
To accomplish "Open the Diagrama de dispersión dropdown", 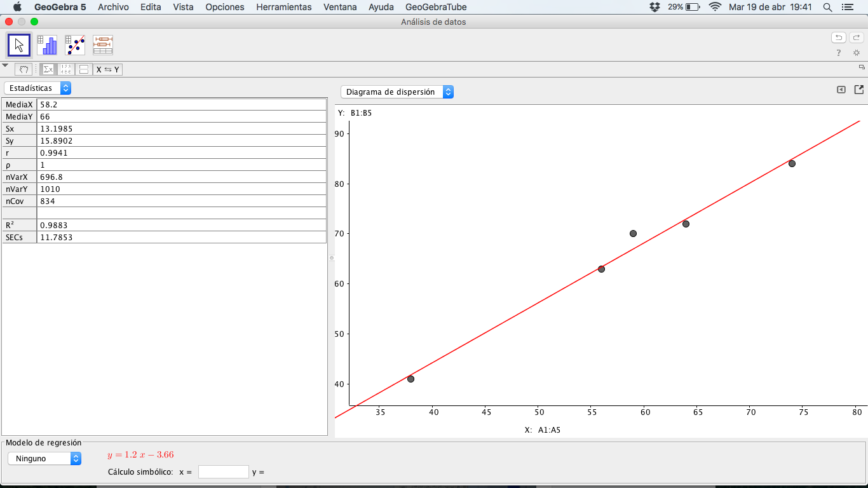I will coord(397,92).
